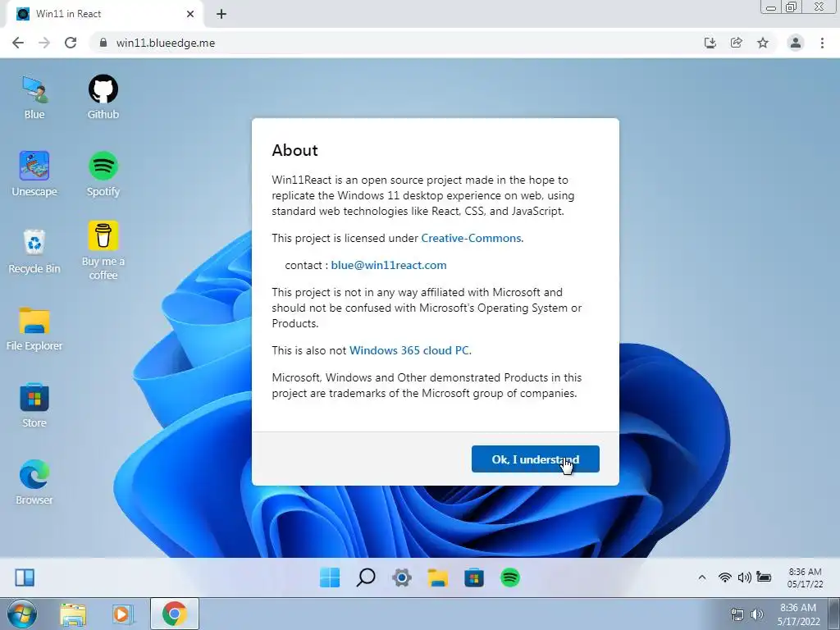Close the Win11 in React tab
This screenshot has height=630, width=840.
pyautogui.click(x=190, y=14)
